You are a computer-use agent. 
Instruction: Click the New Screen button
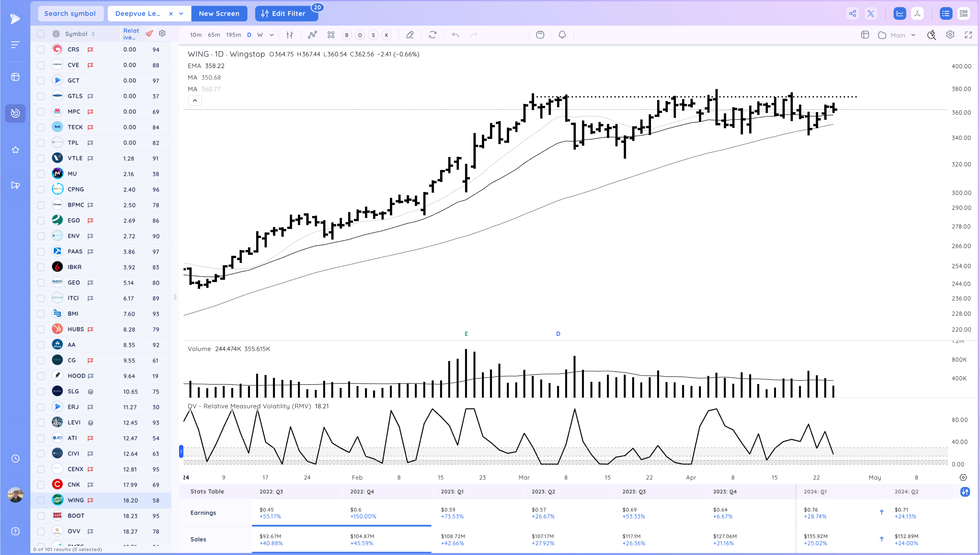pos(219,14)
